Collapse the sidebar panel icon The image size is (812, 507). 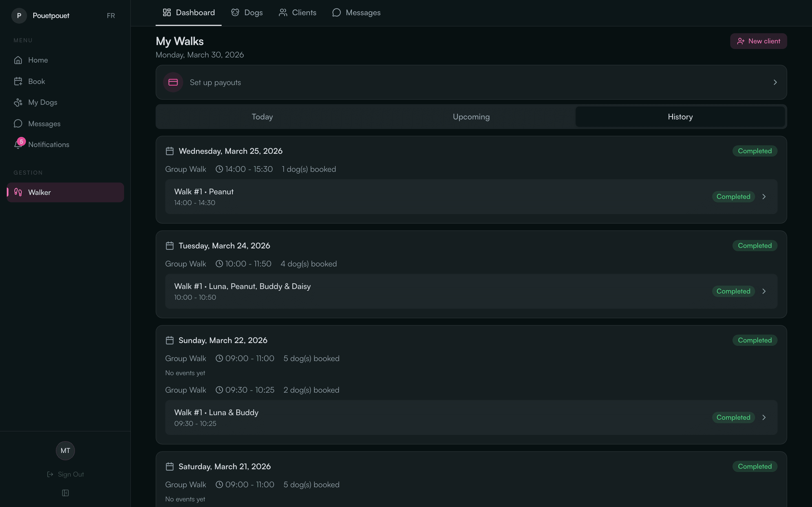(65, 493)
